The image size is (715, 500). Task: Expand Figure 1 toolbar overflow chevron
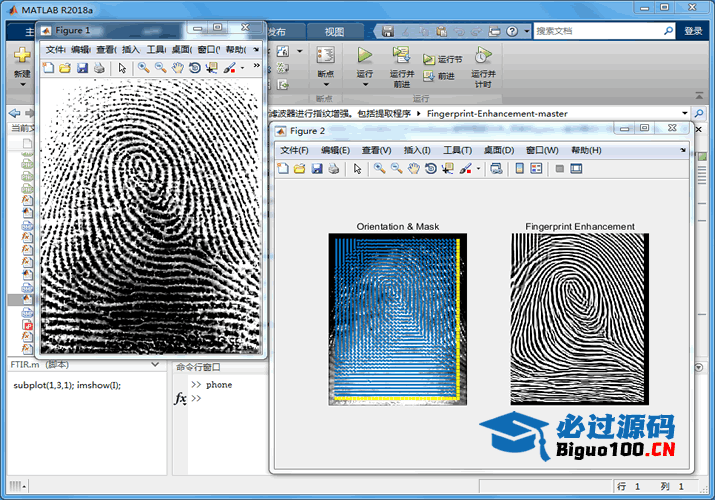click(256, 66)
